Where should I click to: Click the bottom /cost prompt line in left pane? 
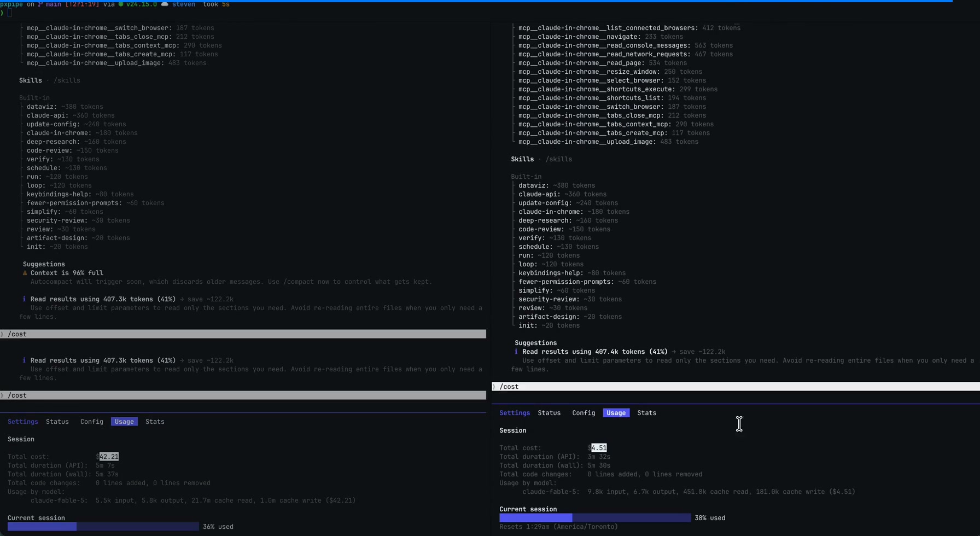243,395
